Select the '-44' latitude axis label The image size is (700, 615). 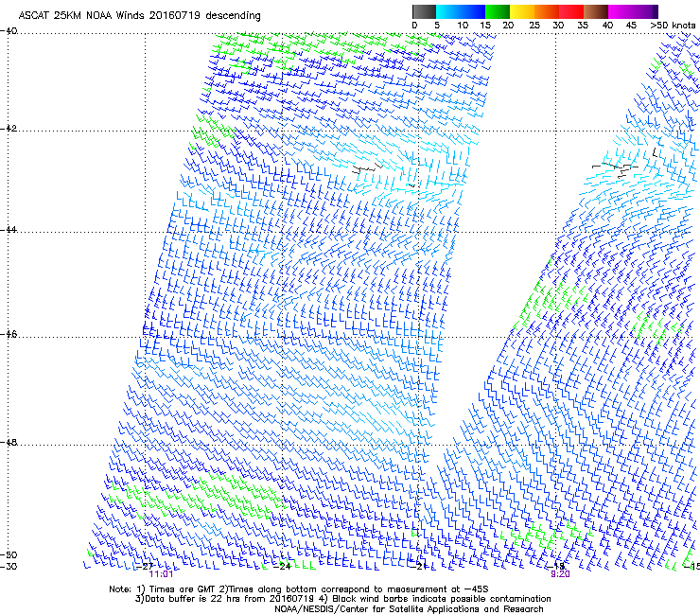tap(9, 230)
